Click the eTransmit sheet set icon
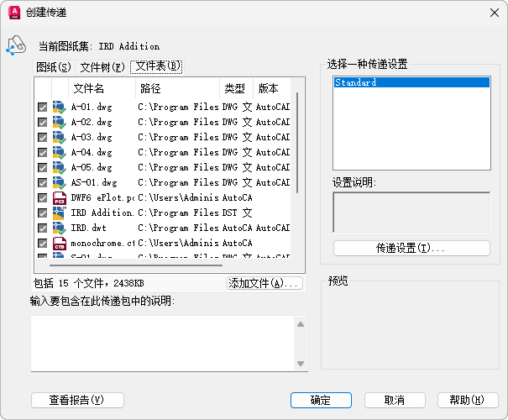Viewport: 508px width, 420px height. click(16, 45)
